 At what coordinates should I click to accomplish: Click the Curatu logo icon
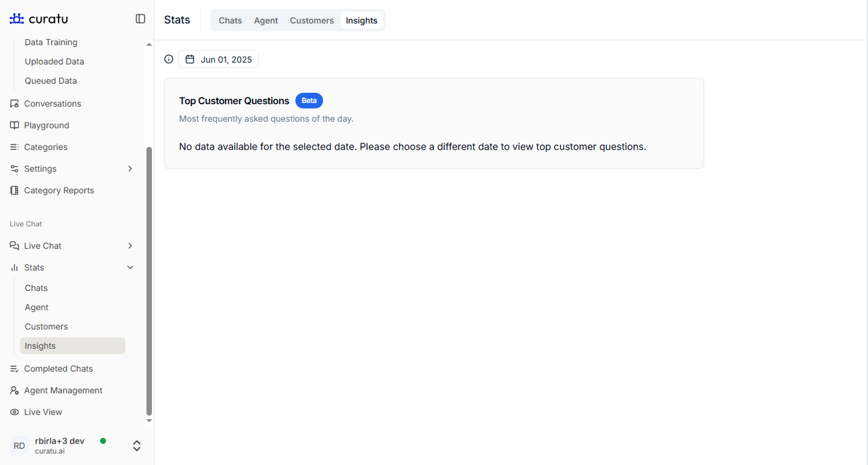pos(17,19)
